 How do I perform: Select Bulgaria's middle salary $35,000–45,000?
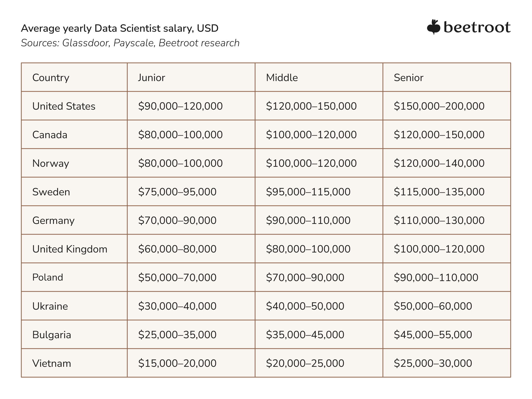click(x=305, y=335)
